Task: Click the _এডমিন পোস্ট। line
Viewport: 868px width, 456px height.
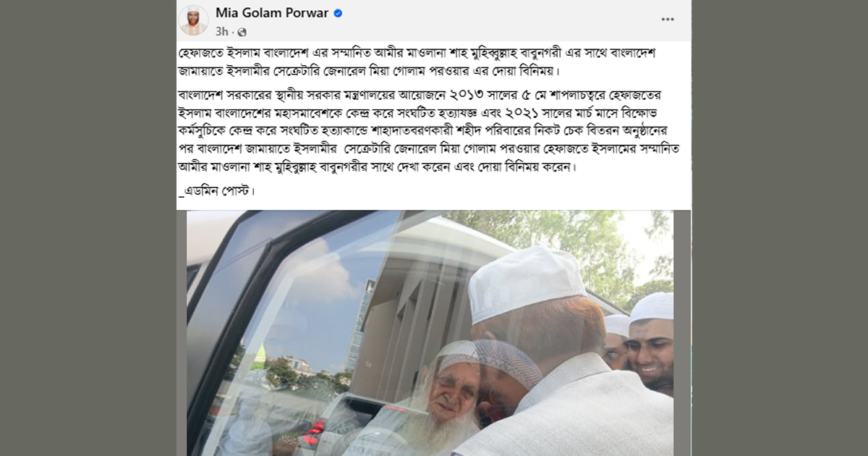Action: 216,192
